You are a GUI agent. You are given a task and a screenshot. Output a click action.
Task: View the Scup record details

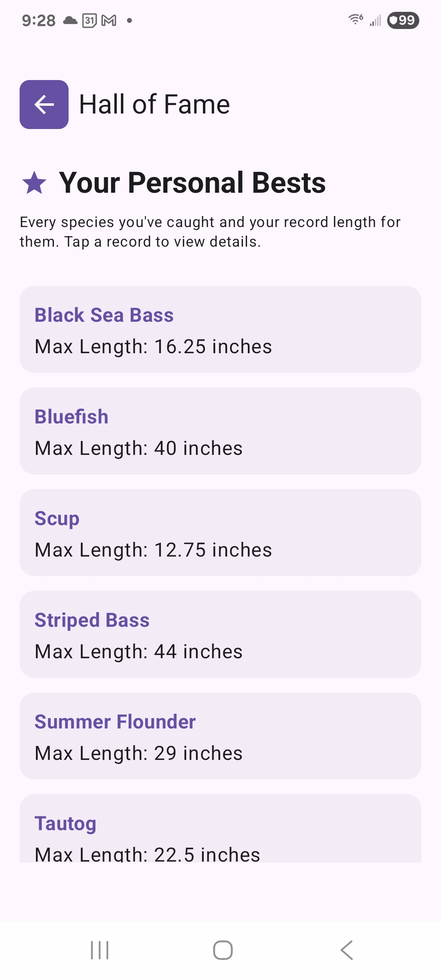(220, 533)
